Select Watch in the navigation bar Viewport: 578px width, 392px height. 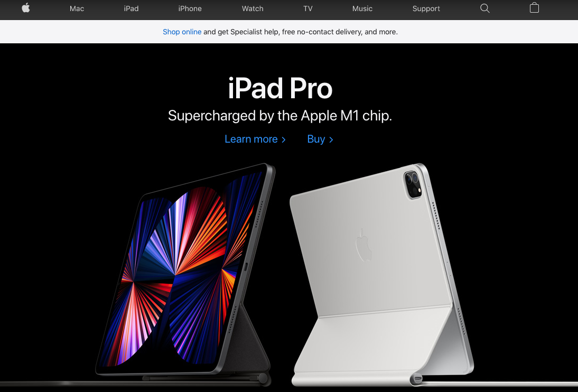click(253, 8)
